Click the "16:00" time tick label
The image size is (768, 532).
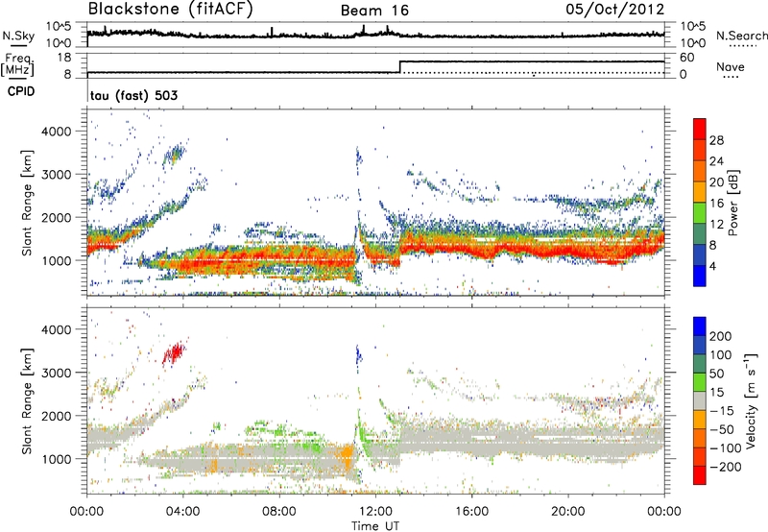click(x=471, y=512)
